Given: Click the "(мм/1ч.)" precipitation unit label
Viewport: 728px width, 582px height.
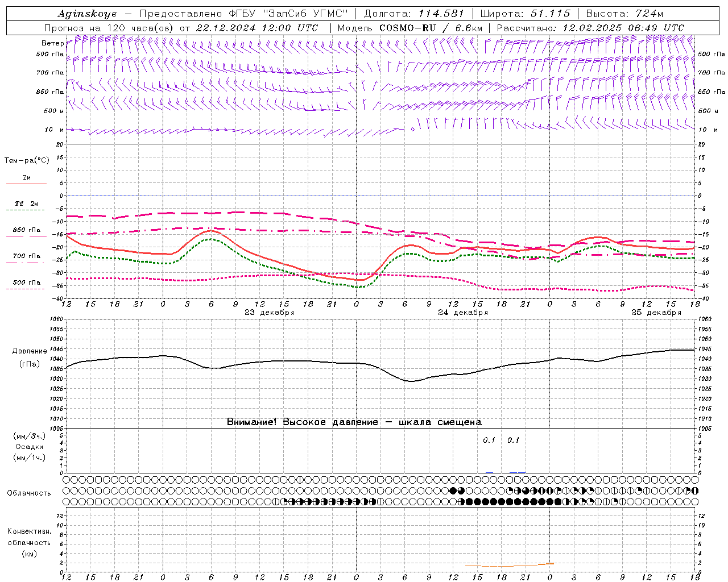Looking at the screenshot, I should tap(30, 458).
